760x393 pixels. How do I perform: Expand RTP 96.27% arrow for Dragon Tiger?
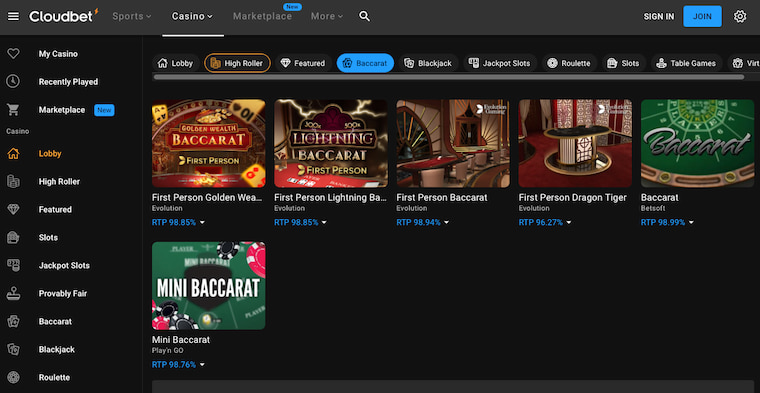coord(569,222)
